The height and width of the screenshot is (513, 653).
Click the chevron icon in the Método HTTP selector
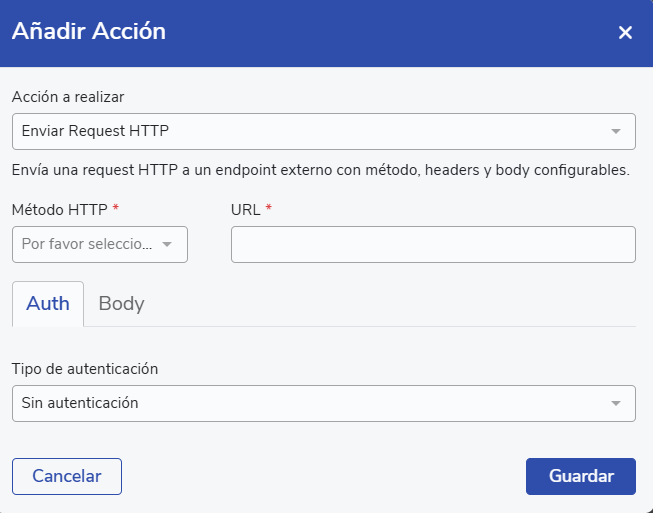[x=168, y=244]
